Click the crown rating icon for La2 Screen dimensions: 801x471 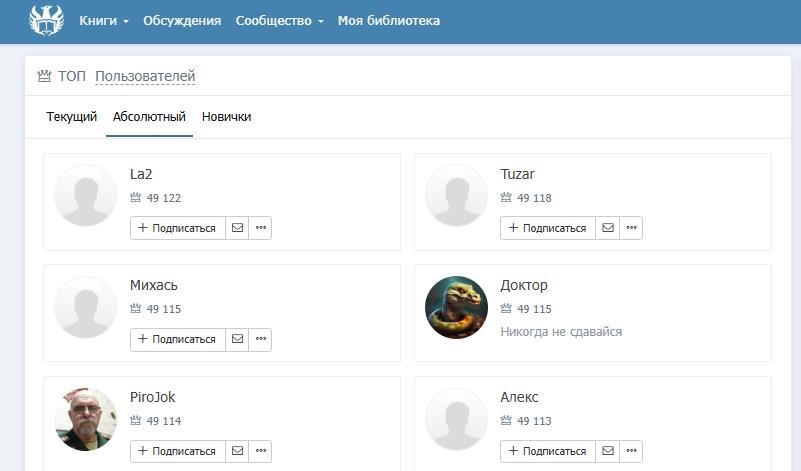[135, 197]
